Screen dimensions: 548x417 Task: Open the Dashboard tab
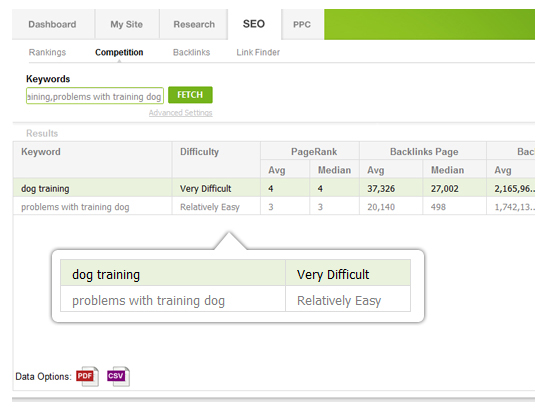click(53, 24)
